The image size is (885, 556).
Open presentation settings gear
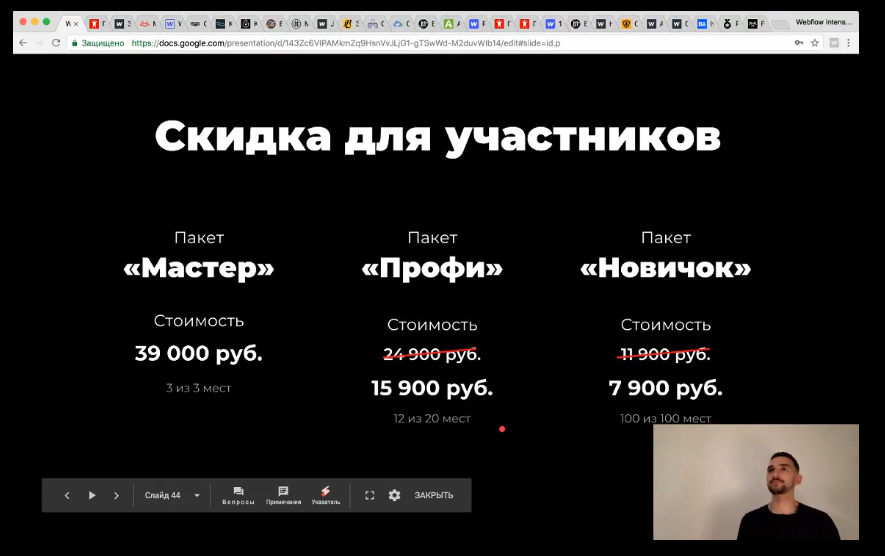click(394, 495)
